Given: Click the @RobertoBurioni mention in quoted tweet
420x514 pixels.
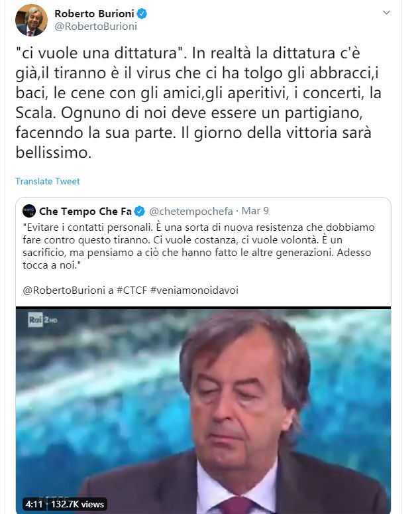Looking at the screenshot, I should point(64,290).
